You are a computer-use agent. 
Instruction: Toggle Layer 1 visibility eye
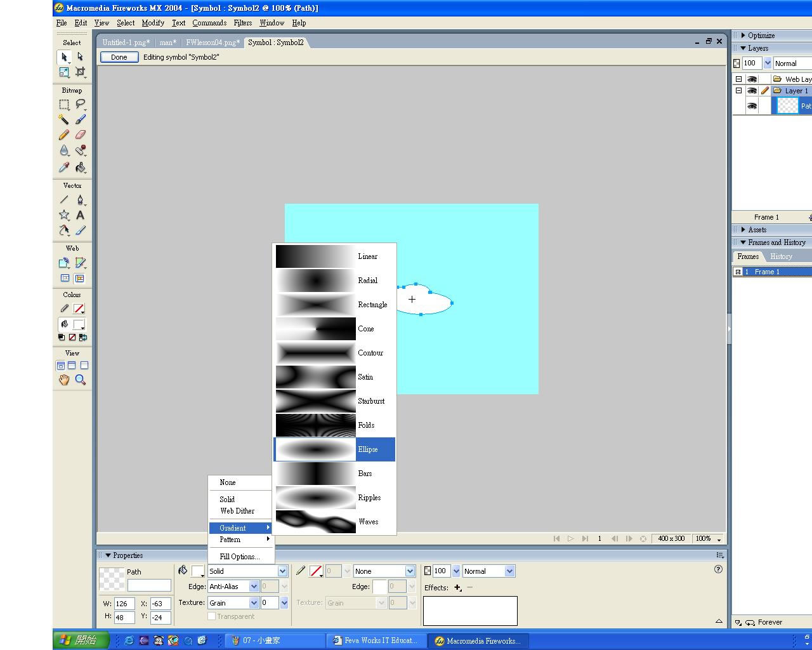(752, 91)
